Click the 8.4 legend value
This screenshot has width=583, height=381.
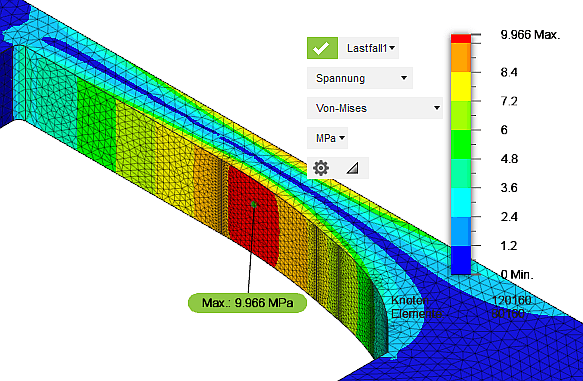click(509, 72)
